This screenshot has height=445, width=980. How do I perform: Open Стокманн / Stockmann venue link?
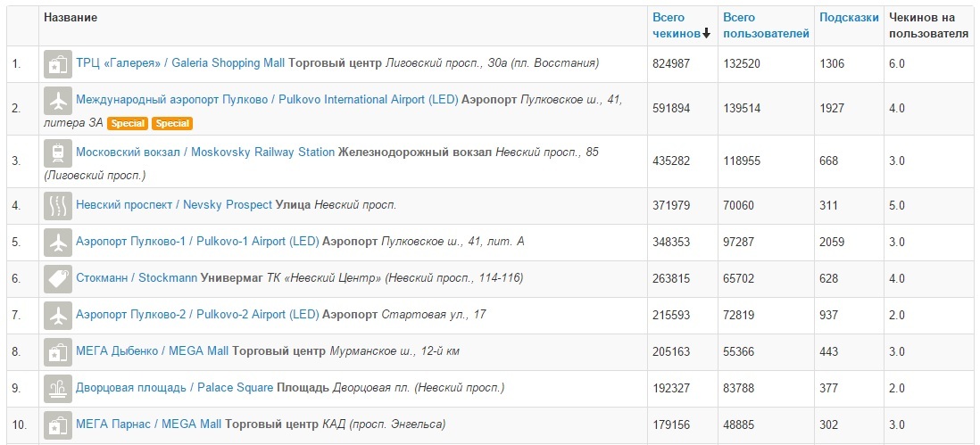tap(137, 278)
